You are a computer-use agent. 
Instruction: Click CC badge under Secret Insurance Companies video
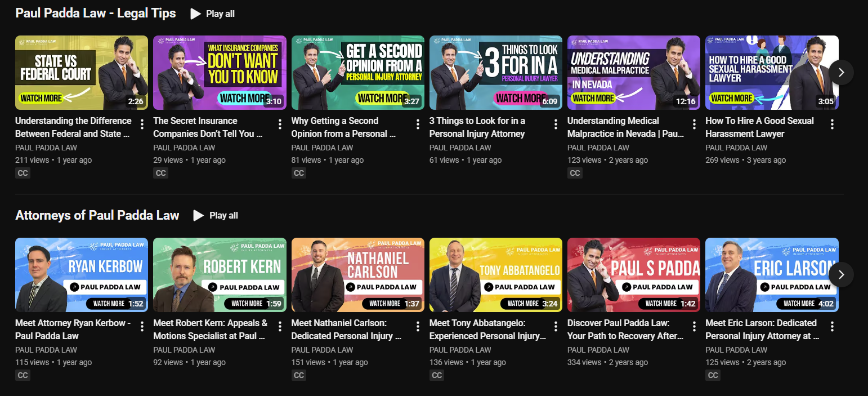(x=160, y=173)
